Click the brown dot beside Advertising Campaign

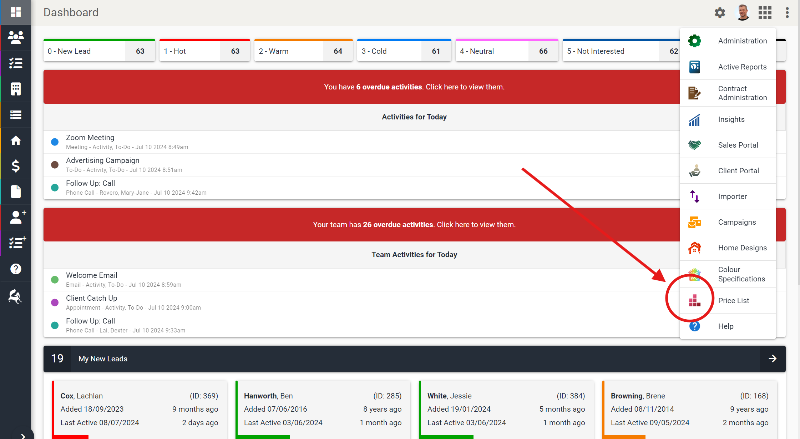55,165
